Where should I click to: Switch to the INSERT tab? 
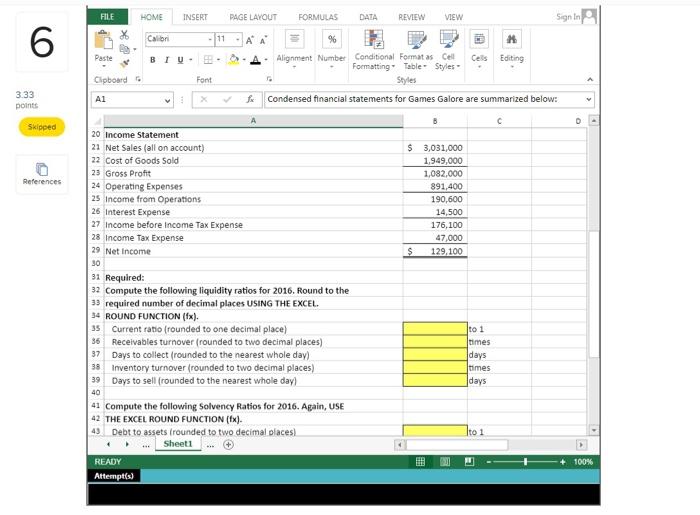[195, 17]
